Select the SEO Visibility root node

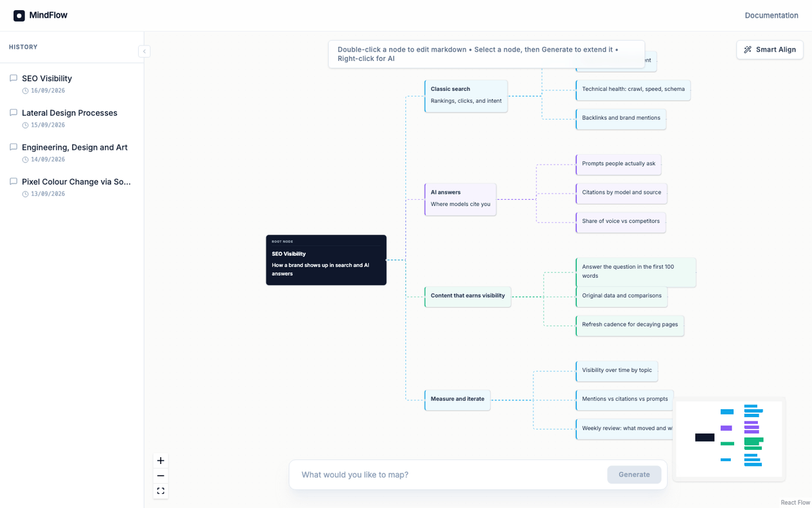pos(326,260)
